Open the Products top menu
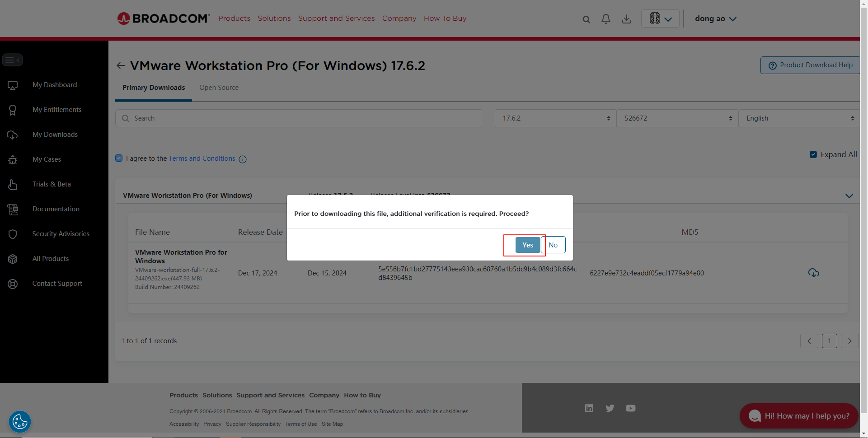The image size is (868, 438). click(234, 19)
